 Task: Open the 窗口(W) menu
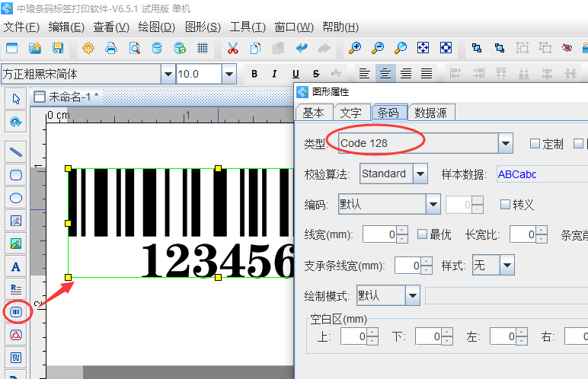[x=294, y=27]
